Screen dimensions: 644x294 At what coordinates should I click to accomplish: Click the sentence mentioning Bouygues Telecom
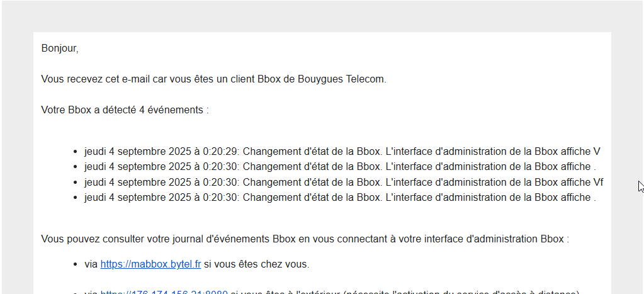(214, 79)
